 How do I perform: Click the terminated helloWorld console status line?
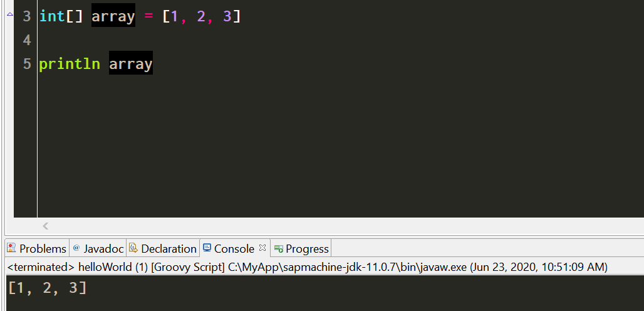pyautogui.click(x=307, y=267)
